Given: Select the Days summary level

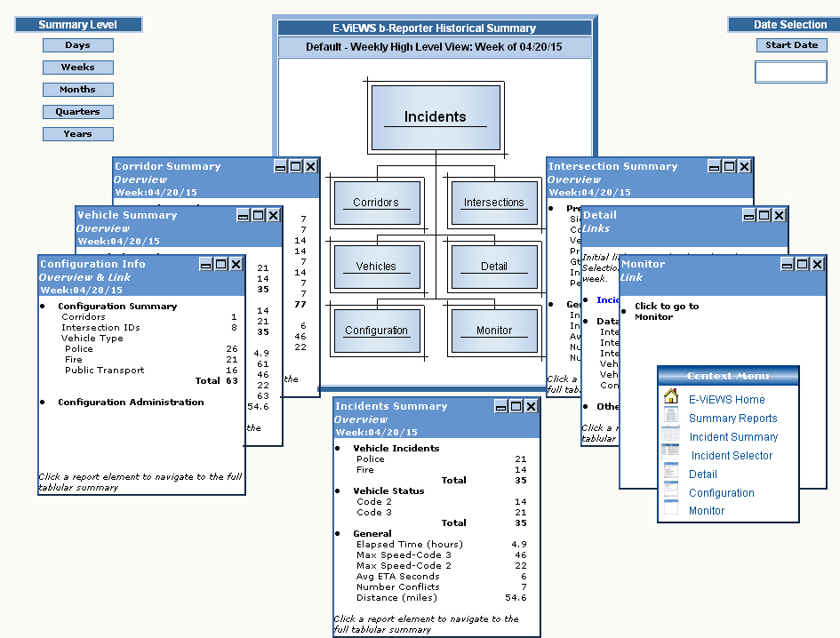Looking at the screenshot, I should (77, 45).
